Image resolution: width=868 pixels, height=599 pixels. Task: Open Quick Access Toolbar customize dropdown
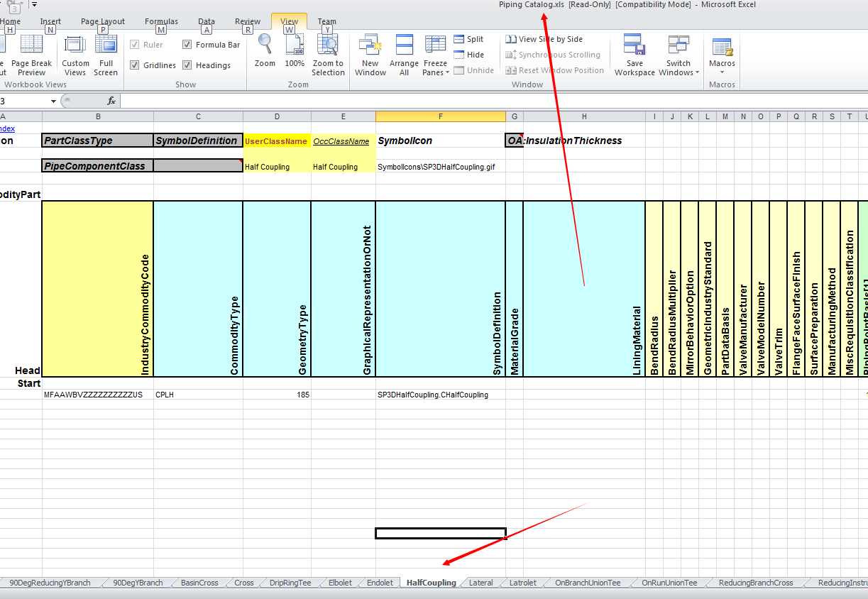[34, 4]
